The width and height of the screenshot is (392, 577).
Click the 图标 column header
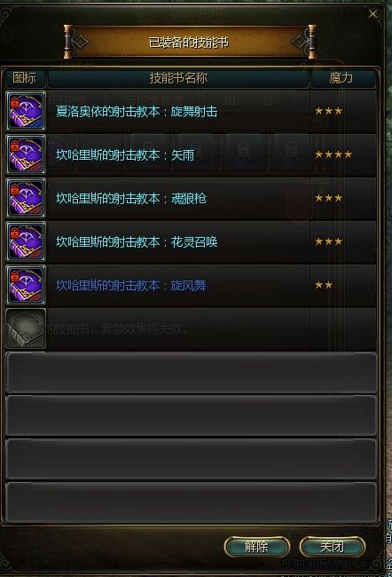click(x=25, y=78)
